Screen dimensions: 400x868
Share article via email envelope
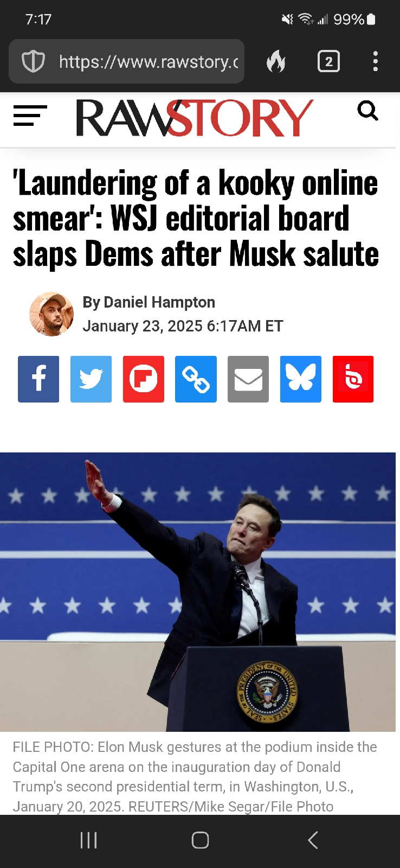248,379
